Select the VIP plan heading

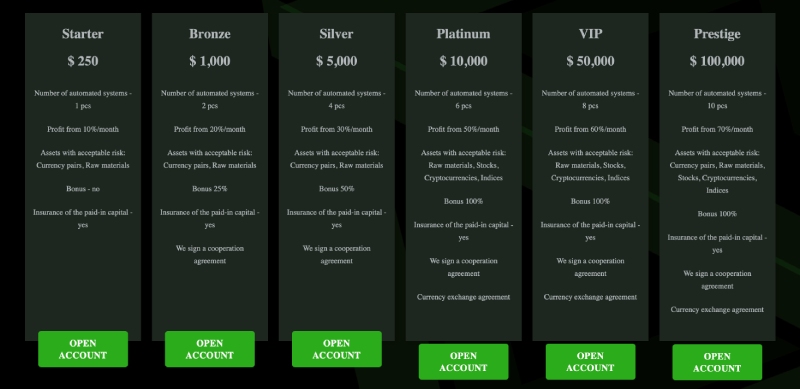590,34
